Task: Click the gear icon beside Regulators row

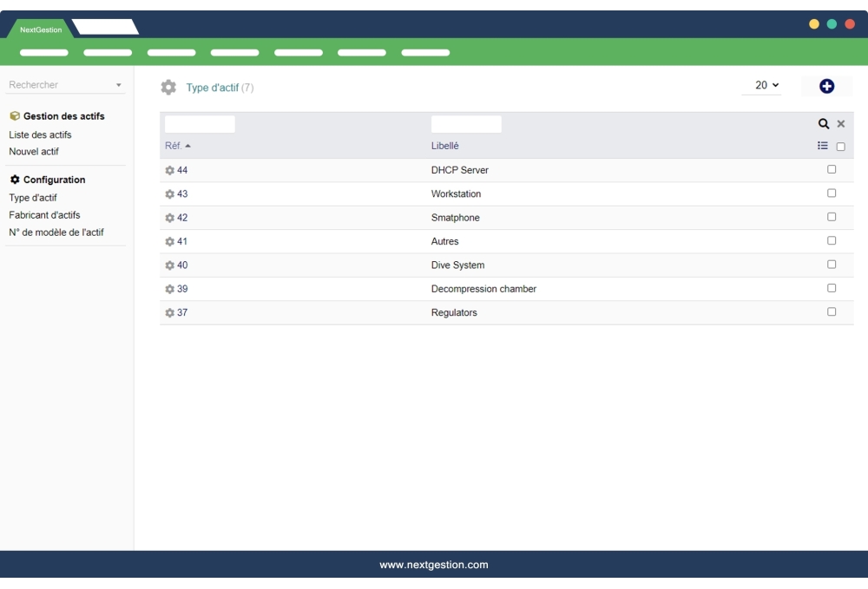Action: (x=169, y=311)
